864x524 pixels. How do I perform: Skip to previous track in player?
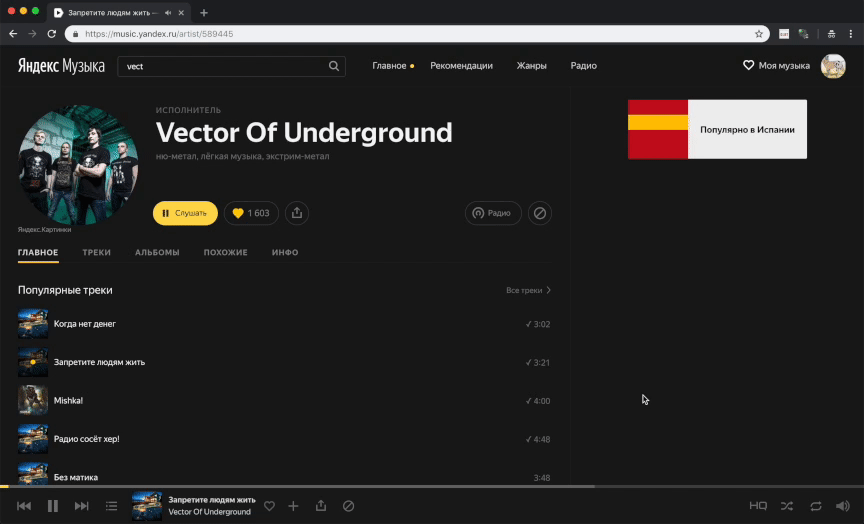[24, 506]
